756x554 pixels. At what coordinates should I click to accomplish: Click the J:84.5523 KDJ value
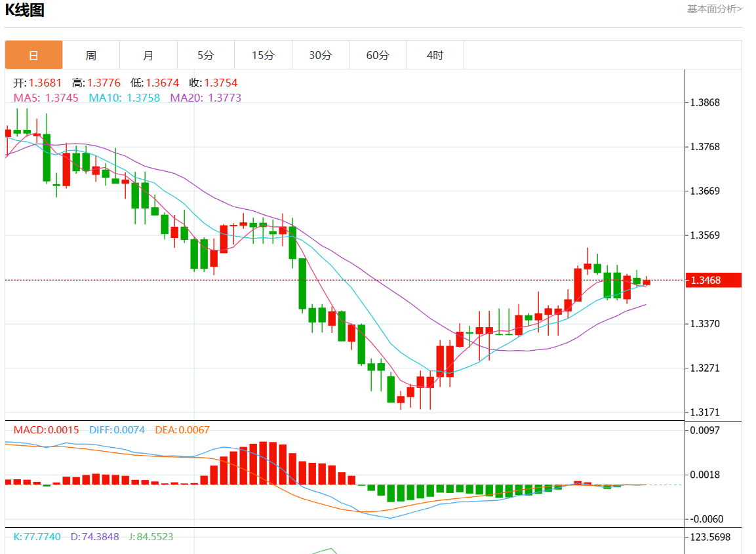(x=151, y=537)
